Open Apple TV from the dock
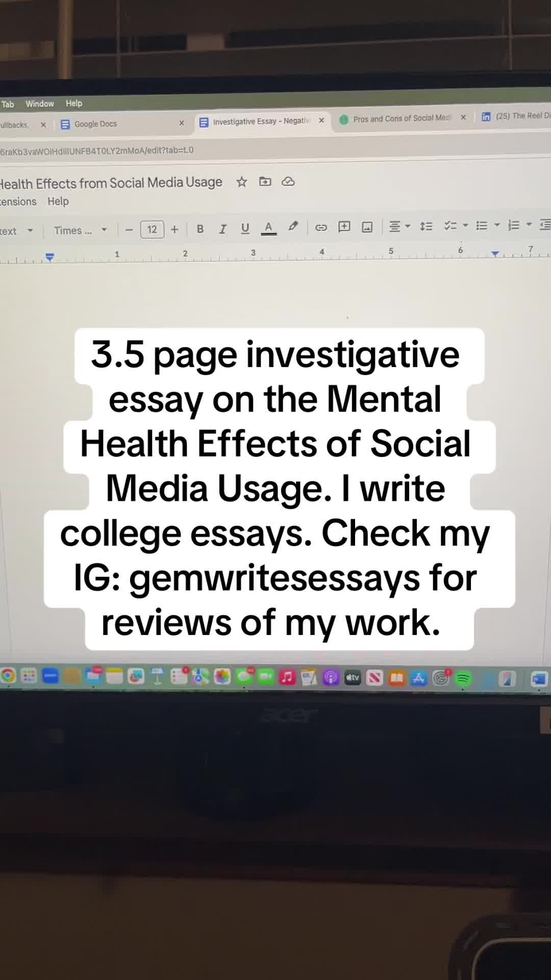Viewport: 551px width, 980px height. pyautogui.click(x=353, y=678)
